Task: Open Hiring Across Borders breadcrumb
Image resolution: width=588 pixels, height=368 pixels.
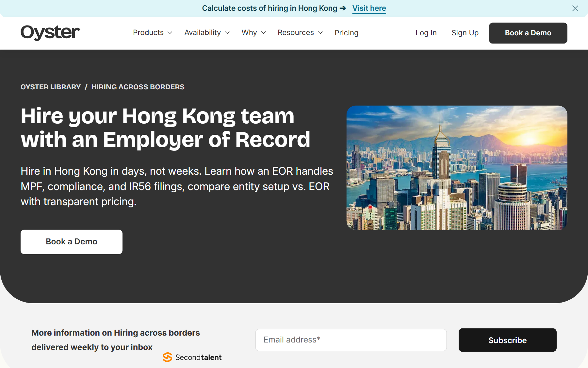Action: tap(138, 87)
